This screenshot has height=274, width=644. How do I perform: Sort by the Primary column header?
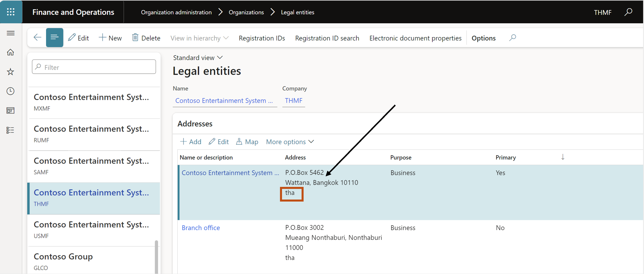pos(506,157)
